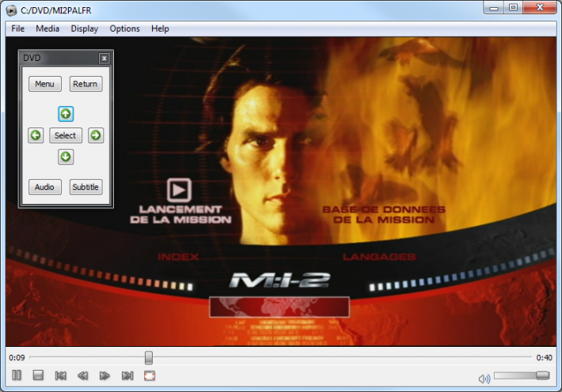Click the seek bar thumb
562x392 pixels.
[x=148, y=358]
